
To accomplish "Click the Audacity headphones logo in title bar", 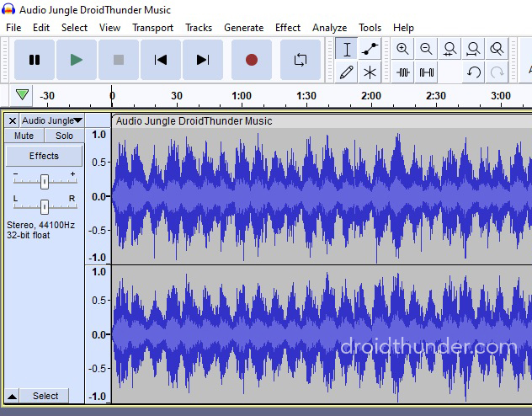I will tap(8, 9).
